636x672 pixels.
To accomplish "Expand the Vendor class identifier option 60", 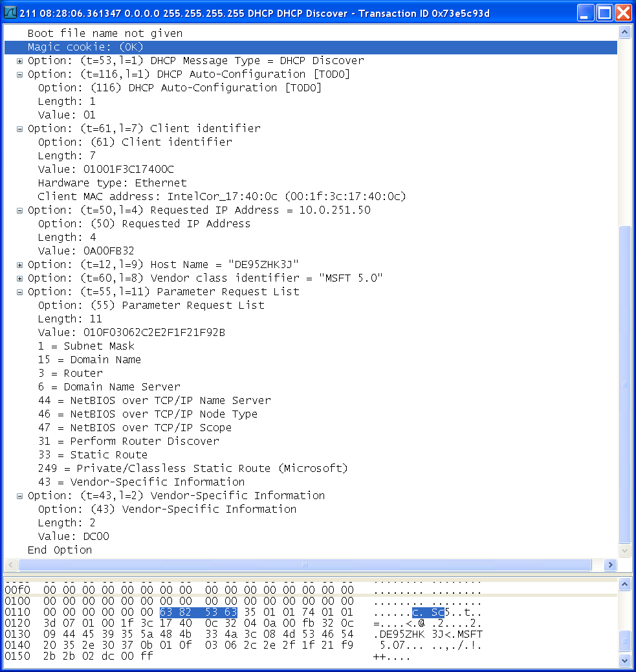I will [x=19, y=278].
